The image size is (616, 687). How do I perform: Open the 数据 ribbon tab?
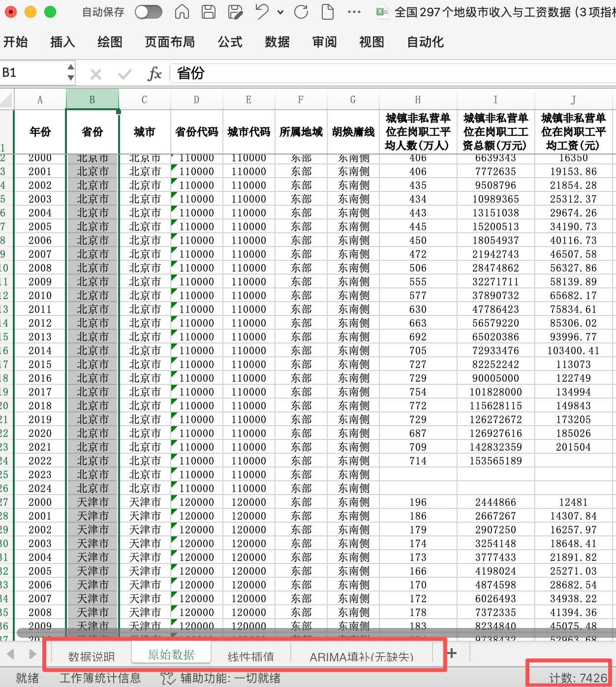point(277,42)
